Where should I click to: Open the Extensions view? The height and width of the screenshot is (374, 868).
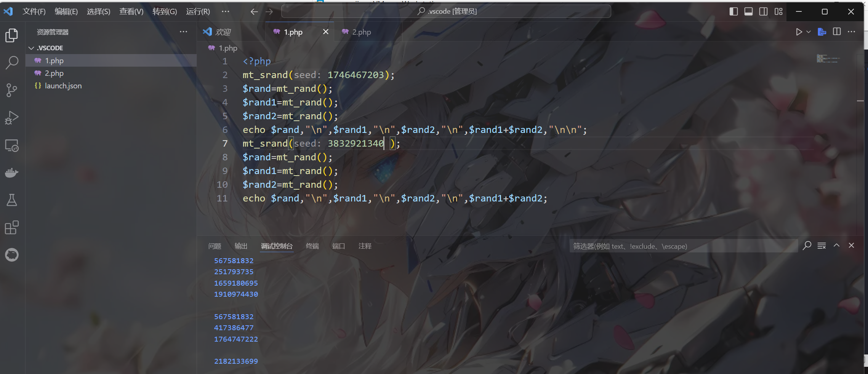pos(11,227)
